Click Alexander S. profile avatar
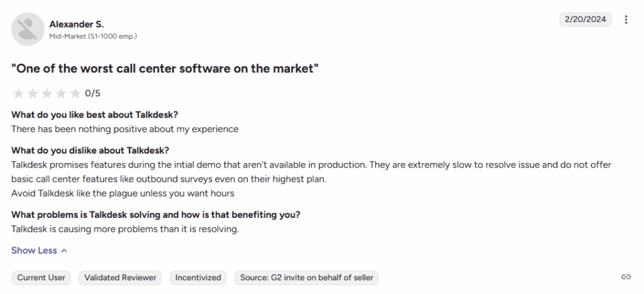 [27, 29]
